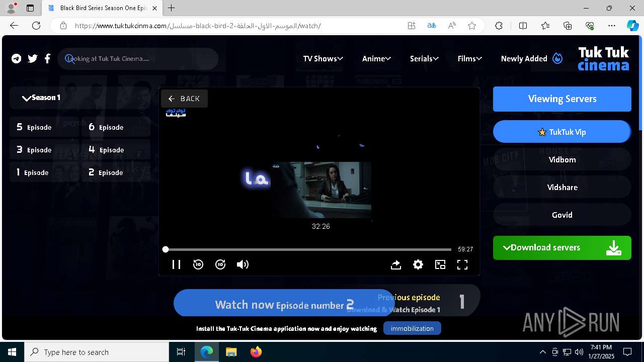
Task: Rewind video ten seconds
Action: click(x=198, y=264)
